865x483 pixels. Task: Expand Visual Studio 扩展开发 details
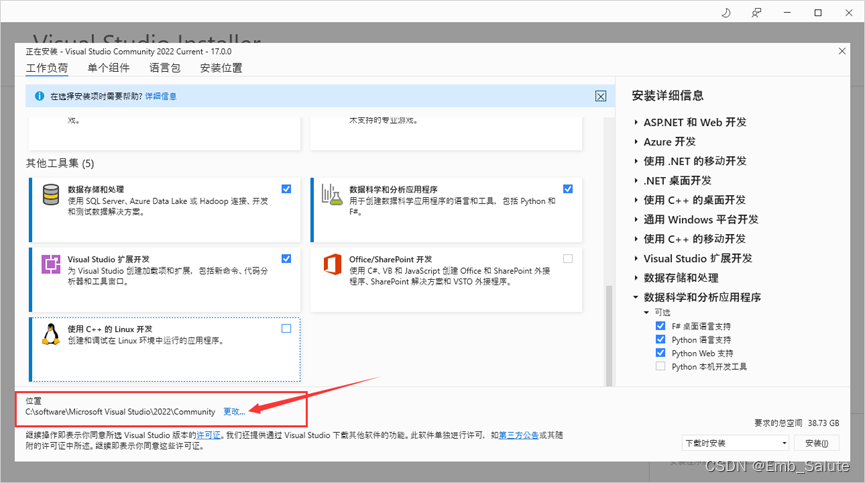[x=636, y=259]
